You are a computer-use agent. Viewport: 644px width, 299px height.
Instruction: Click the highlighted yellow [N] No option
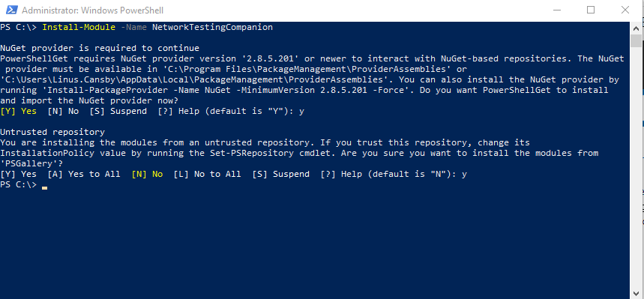(147, 174)
